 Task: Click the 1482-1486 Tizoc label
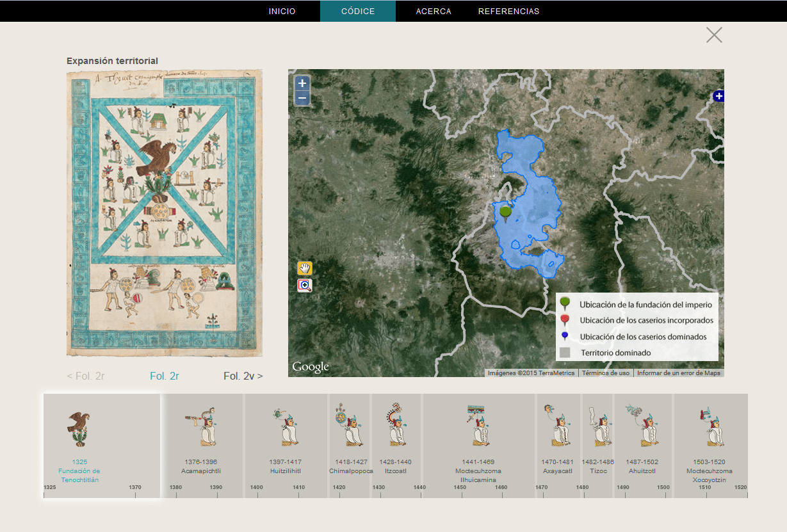coord(597,466)
